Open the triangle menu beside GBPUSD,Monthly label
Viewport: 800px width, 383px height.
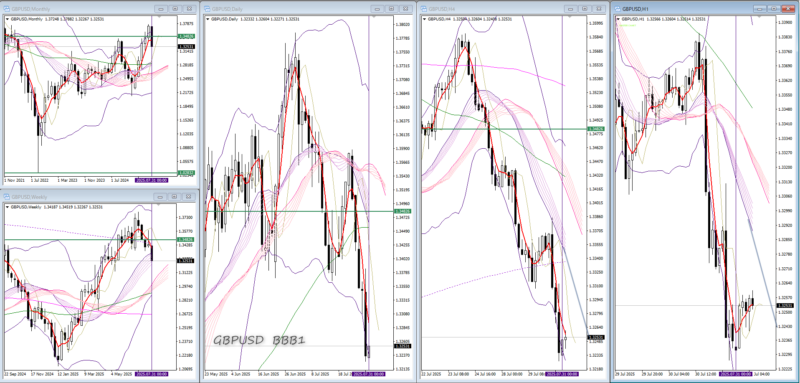(x=7, y=19)
